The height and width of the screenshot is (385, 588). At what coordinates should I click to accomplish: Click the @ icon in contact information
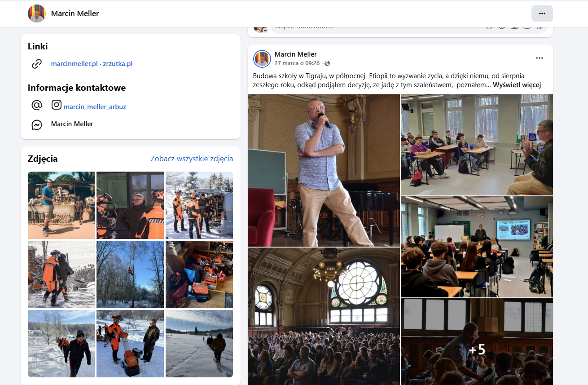pos(37,105)
